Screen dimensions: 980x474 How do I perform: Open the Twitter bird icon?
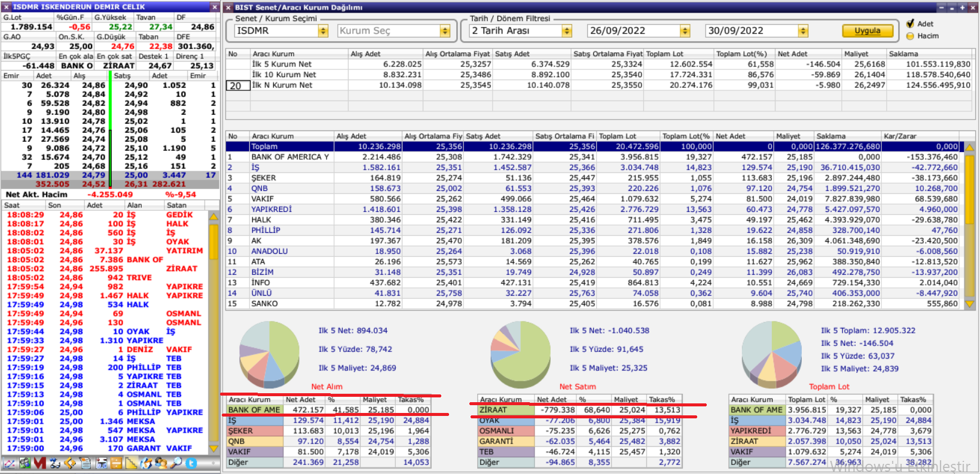(x=191, y=463)
